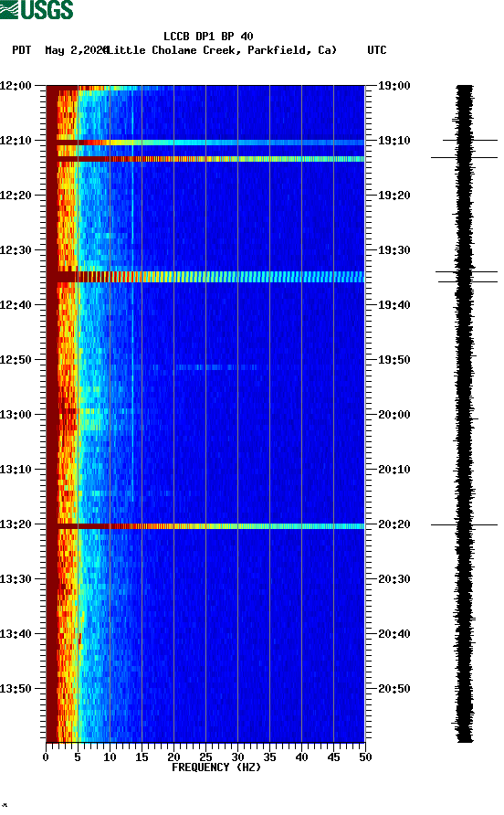Screen dimensions: 504x815
Task: Click the 19:30 UTC time label
Action: point(394,250)
